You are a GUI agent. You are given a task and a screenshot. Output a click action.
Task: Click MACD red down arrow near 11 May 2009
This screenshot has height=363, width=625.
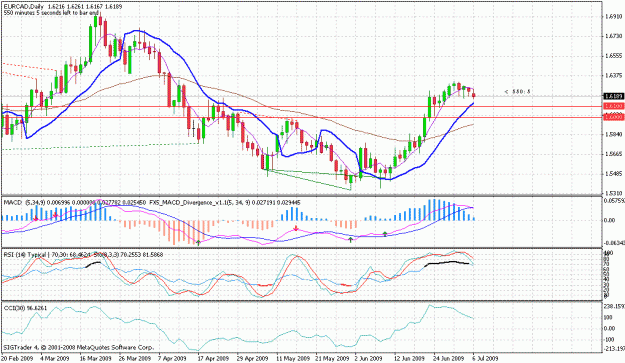pos(296,228)
